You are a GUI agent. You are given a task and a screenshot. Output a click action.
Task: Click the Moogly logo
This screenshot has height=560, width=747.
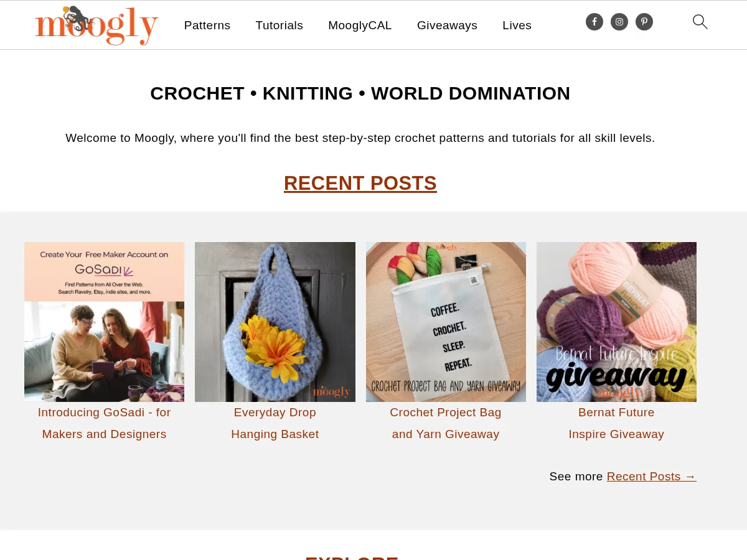click(x=96, y=26)
